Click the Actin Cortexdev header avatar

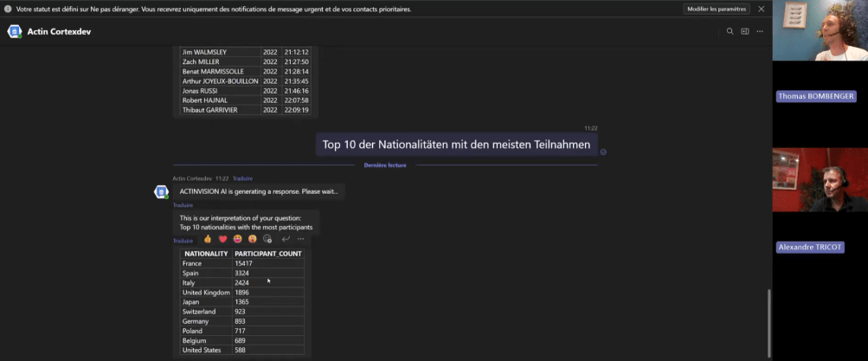[15, 31]
